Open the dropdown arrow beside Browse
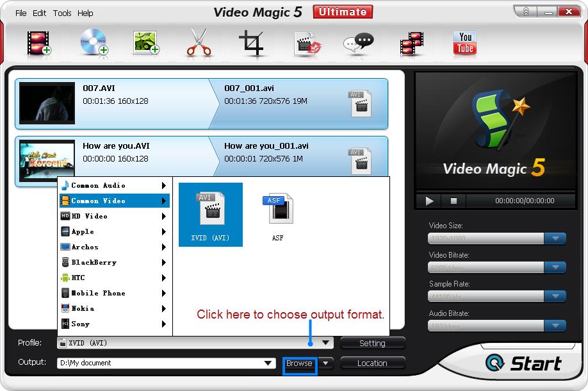This screenshot has height=391, width=588. tap(325, 363)
